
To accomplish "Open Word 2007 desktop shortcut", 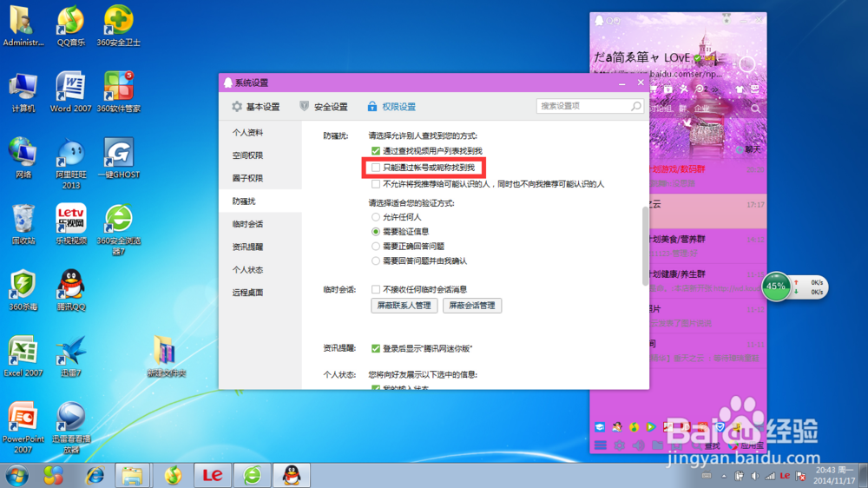I will [x=71, y=92].
